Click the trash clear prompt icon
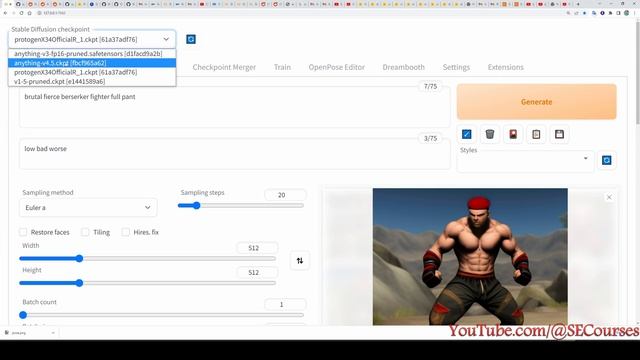Viewport: 640px width, 360px height. [490, 134]
